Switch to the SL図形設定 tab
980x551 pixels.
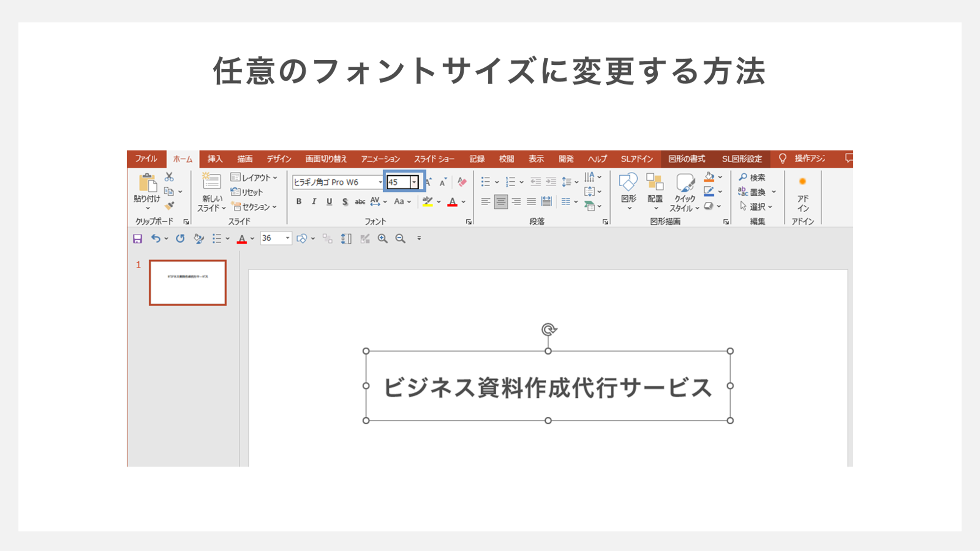(x=742, y=159)
